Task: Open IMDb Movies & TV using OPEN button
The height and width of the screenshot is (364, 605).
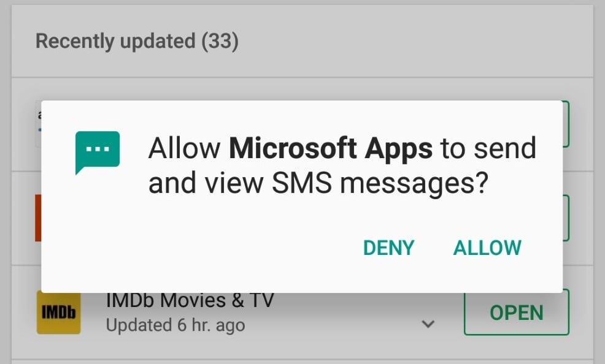Action: [516, 313]
